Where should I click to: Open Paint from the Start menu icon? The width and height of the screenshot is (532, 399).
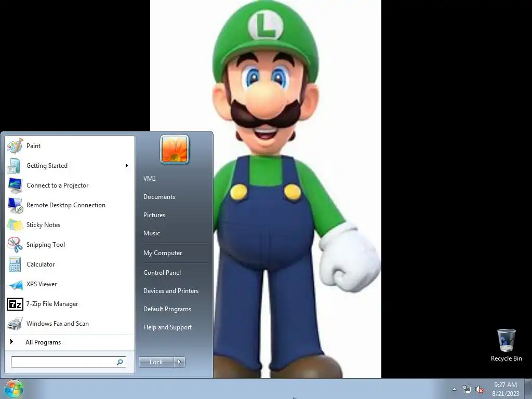coord(15,146)
